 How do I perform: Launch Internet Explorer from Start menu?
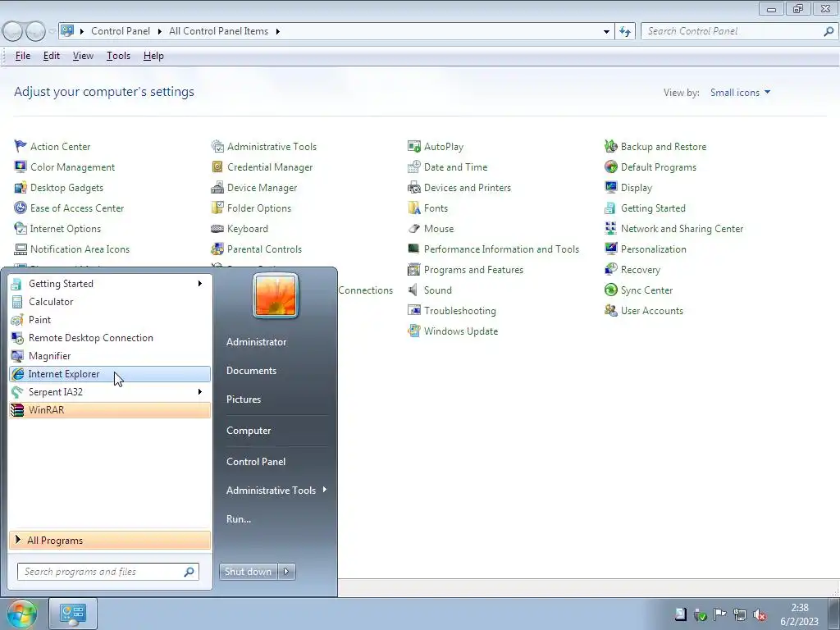(110, 374)
